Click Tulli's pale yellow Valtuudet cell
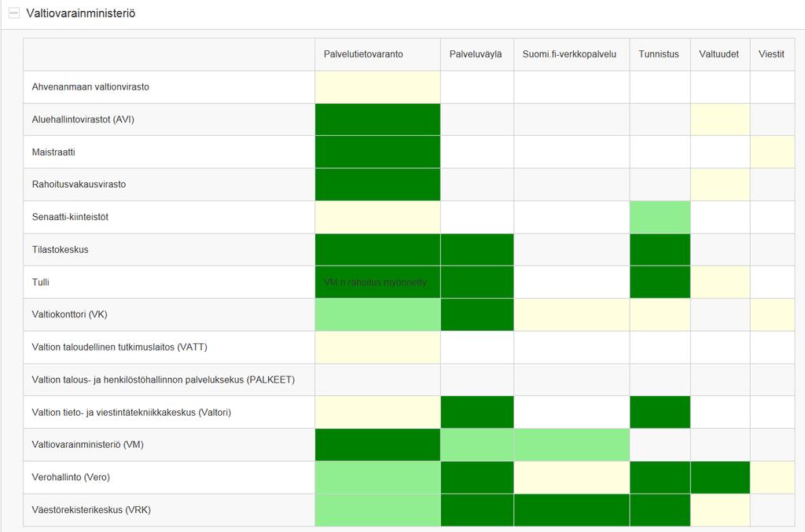The width and height of the screenshot is (805, 532). coord(720,282)
